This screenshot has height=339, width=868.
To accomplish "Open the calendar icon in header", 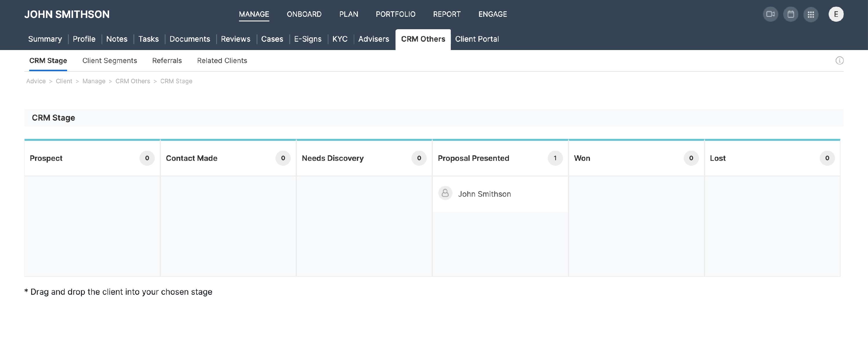I will click(790, 14).
